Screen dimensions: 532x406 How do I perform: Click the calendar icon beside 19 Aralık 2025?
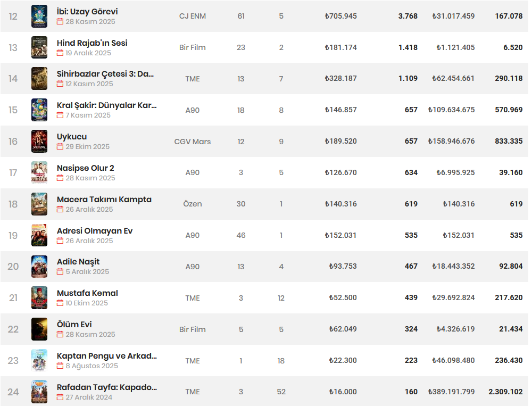click(x=60, y=53)
